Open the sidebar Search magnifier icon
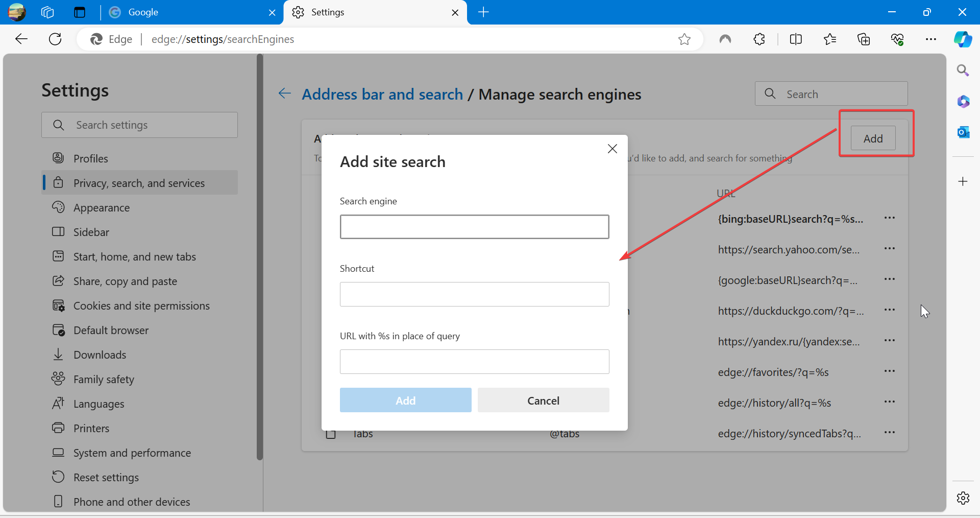This screenshot has width=980, height=518. click(x=963, y=70)
